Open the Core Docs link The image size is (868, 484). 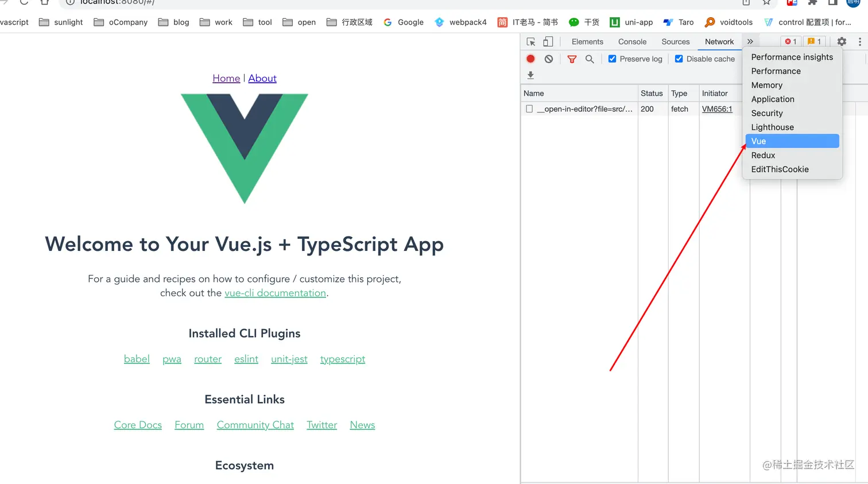point(138,425)
